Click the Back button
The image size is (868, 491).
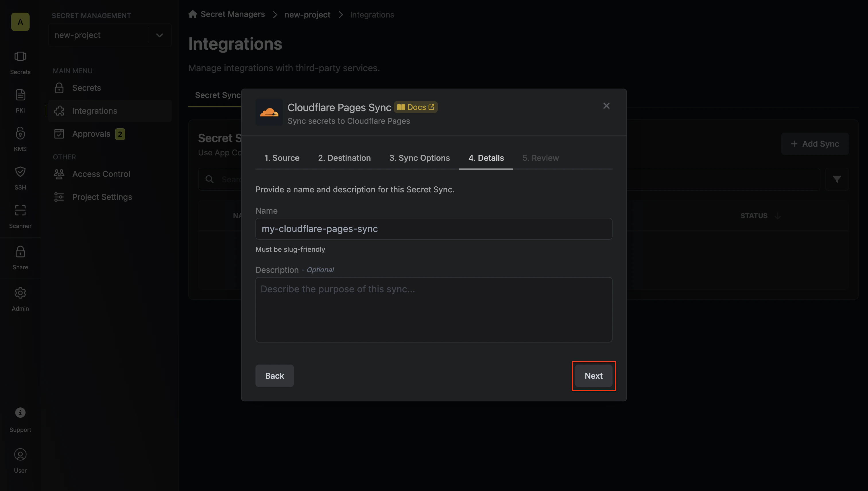coord(274,376)
